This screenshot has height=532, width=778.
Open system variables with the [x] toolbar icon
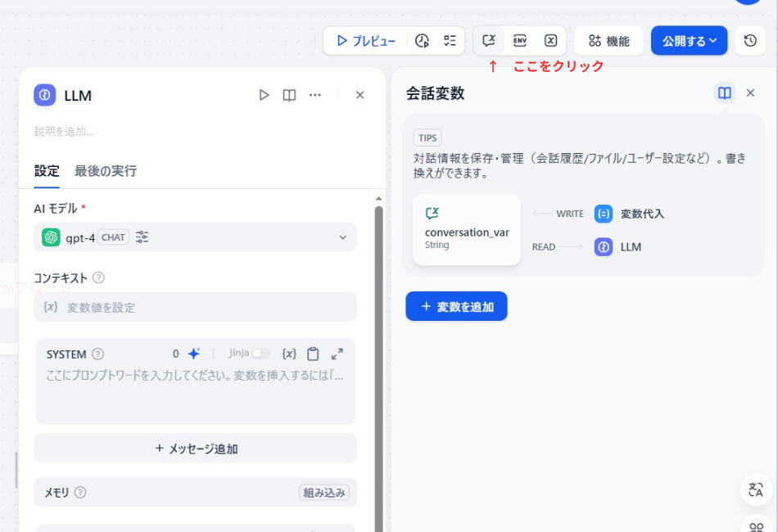click(552, 39)
